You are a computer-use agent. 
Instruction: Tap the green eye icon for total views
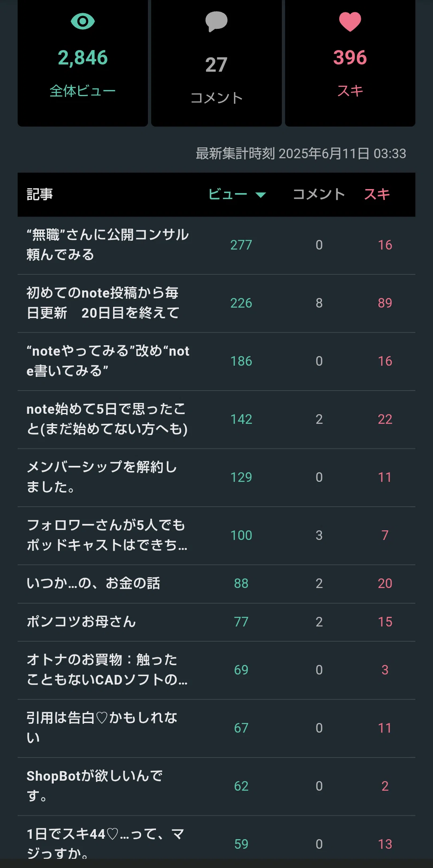[x=83, y=21]
